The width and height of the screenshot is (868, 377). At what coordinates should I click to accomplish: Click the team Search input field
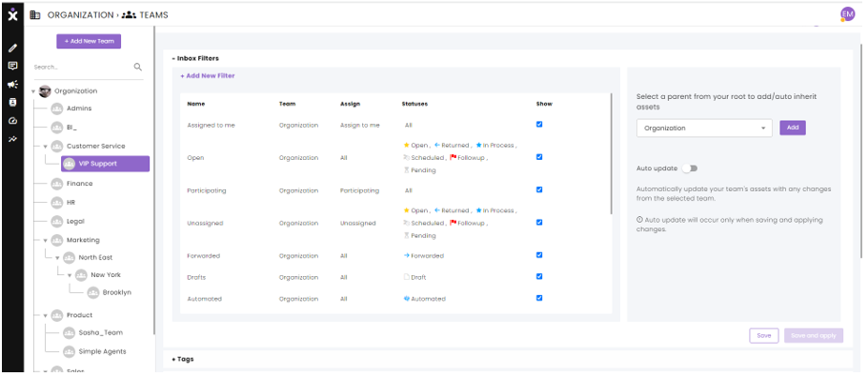tap(82, 67)
